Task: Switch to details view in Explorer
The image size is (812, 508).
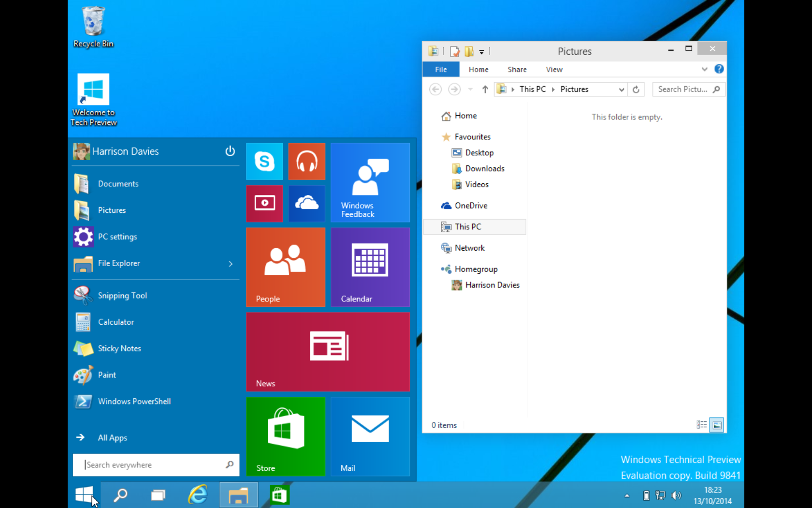Action: (702, 425)
